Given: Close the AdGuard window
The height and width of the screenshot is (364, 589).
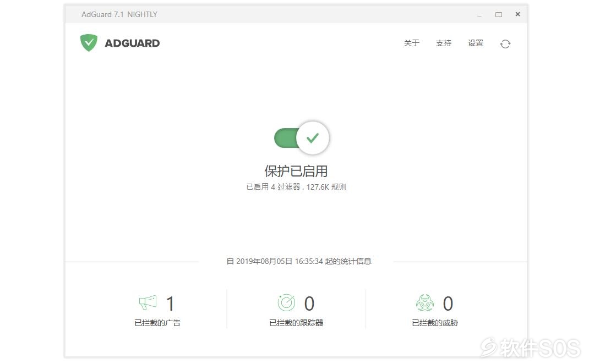Looking at the screenshot, I should click(x=517, y=14).
